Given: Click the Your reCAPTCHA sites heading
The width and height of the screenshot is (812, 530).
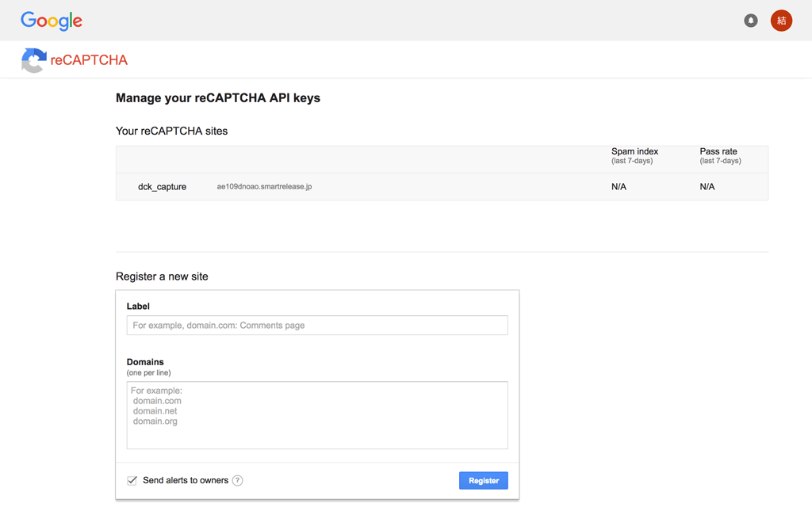Looking at the screenshot, I should click(x=171, y=131).
